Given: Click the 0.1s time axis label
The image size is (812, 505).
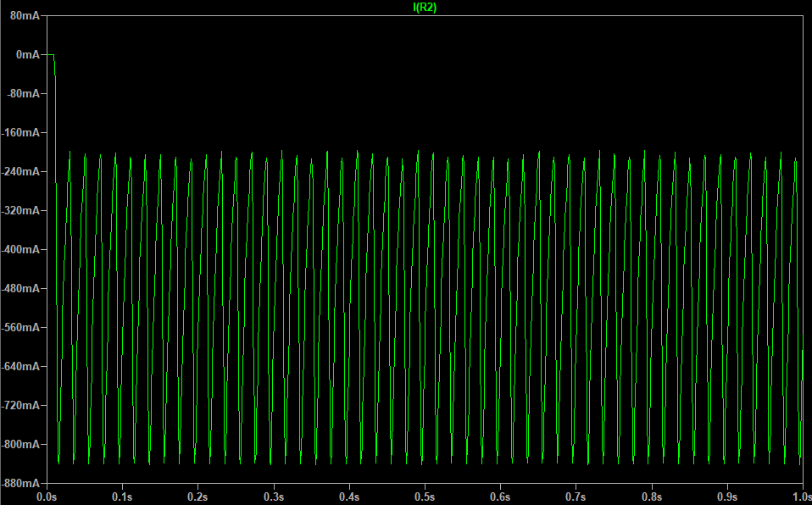Looking at the screenshot, I should click(122, 497).
